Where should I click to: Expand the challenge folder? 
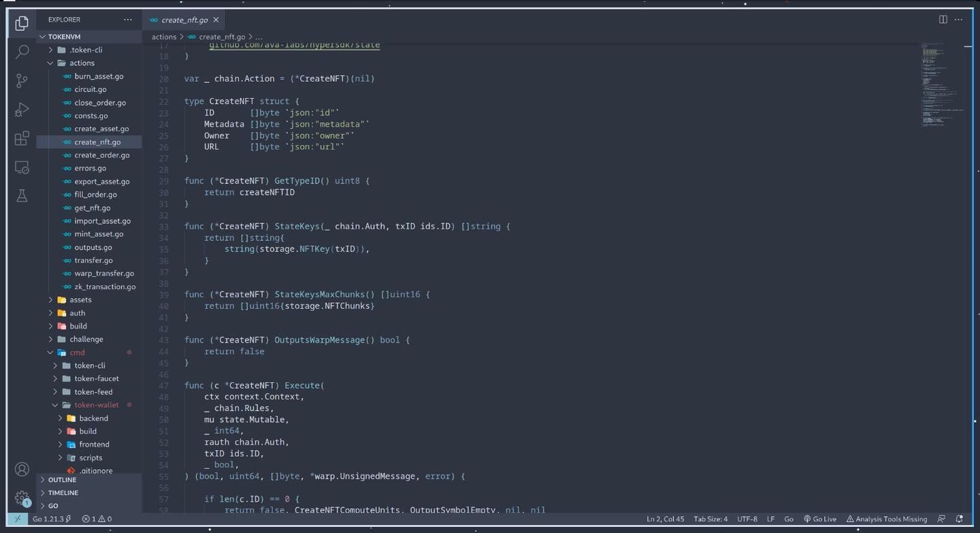(89, 339)
